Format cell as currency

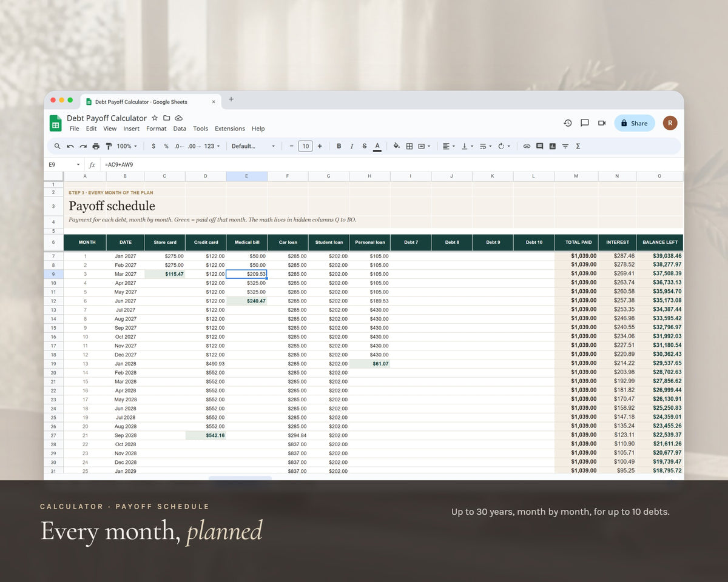[x=153, y=146]
